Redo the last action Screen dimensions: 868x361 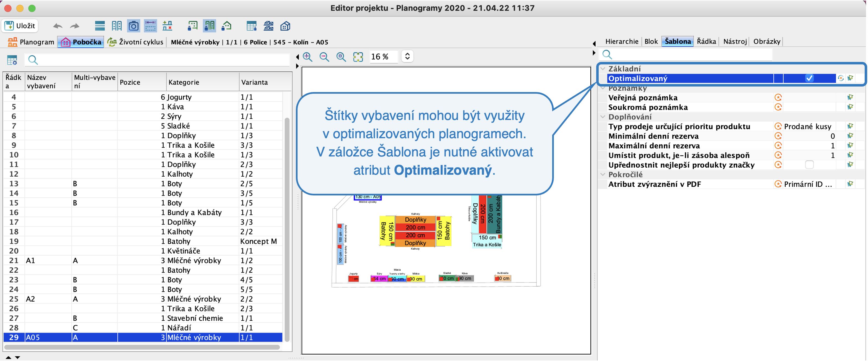[x=74, y=26]
